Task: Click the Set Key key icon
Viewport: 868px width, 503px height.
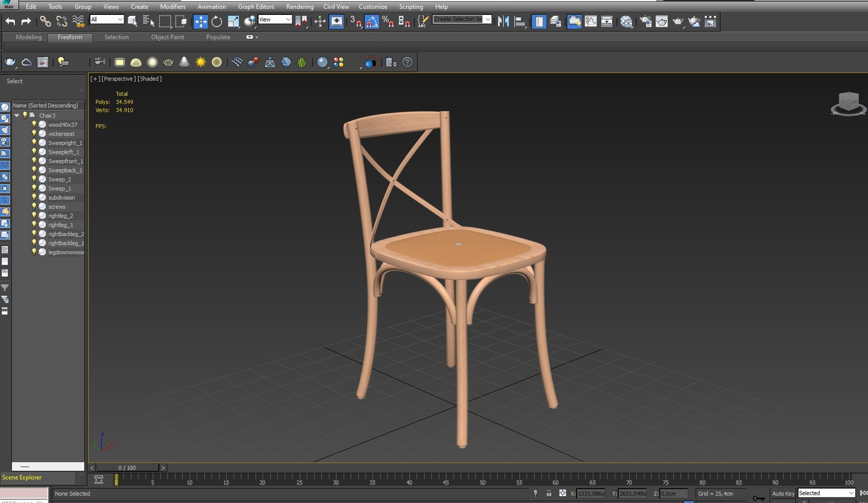Action: click(758, 498)
